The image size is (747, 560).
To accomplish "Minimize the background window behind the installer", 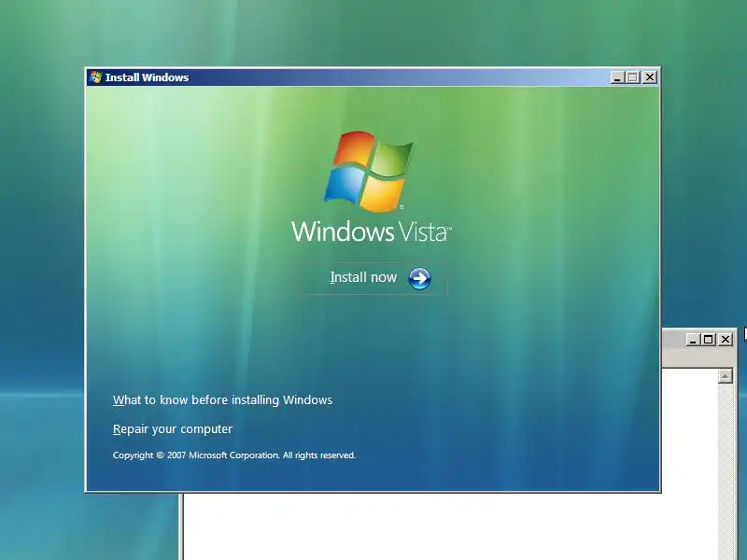I will point(693,340).
